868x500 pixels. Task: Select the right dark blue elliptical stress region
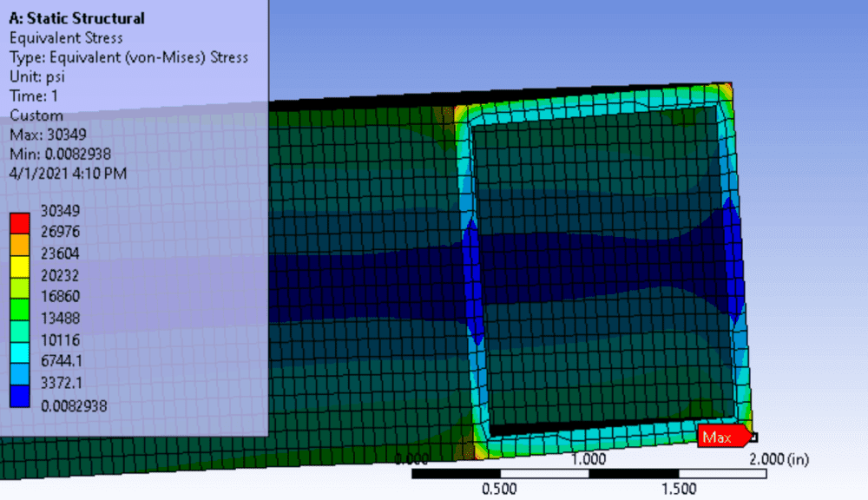click(x=733, y=260)
